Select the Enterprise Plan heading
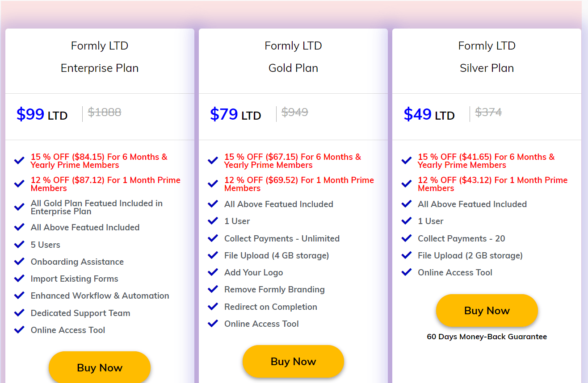588x383 pixels. point(99,68)
